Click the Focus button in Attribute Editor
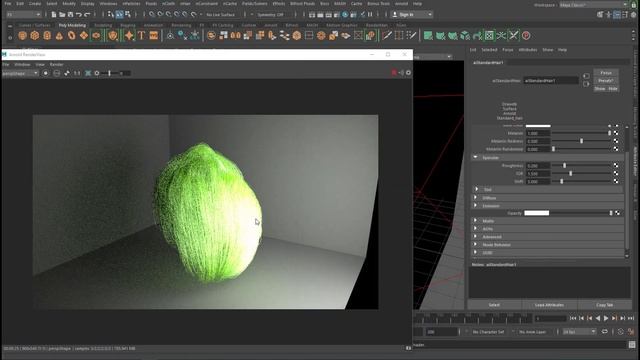This screenshot has width=640, height=360. click(x=606, y=73)
